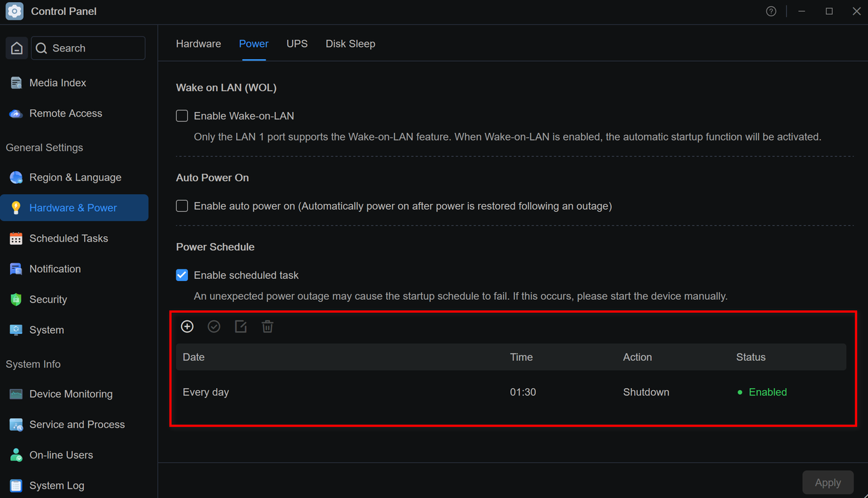Click the magnifier icon in Search

(41, 48)
